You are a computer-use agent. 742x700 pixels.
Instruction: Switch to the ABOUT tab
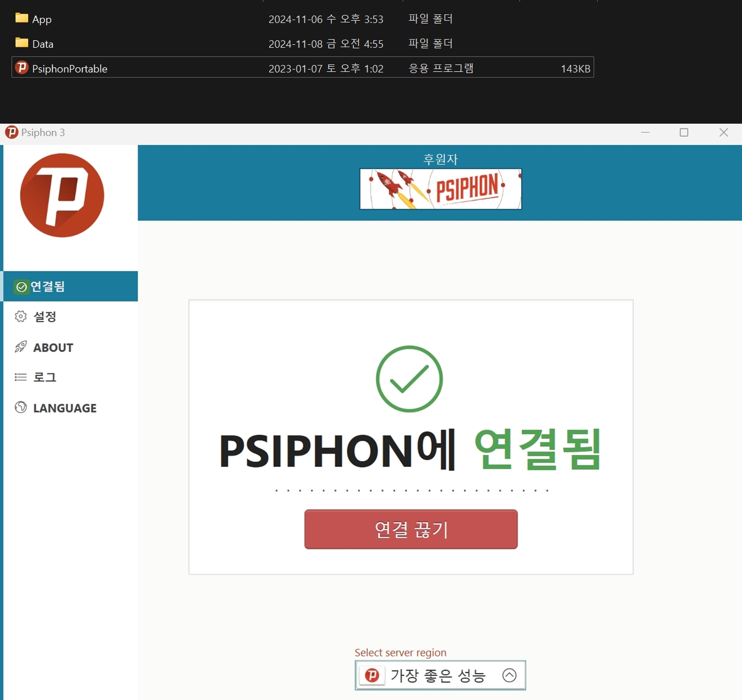pyautogui.click(x=70, y=347)
